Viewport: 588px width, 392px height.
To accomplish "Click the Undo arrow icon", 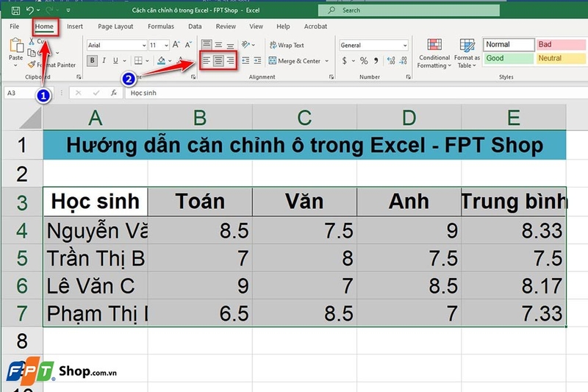I will (30, 10).
